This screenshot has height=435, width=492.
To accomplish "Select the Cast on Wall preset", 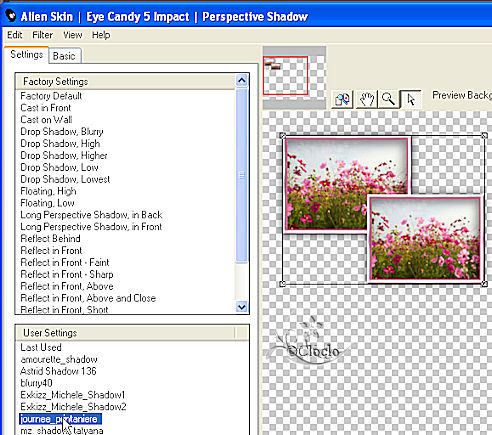I will (46, 120).
